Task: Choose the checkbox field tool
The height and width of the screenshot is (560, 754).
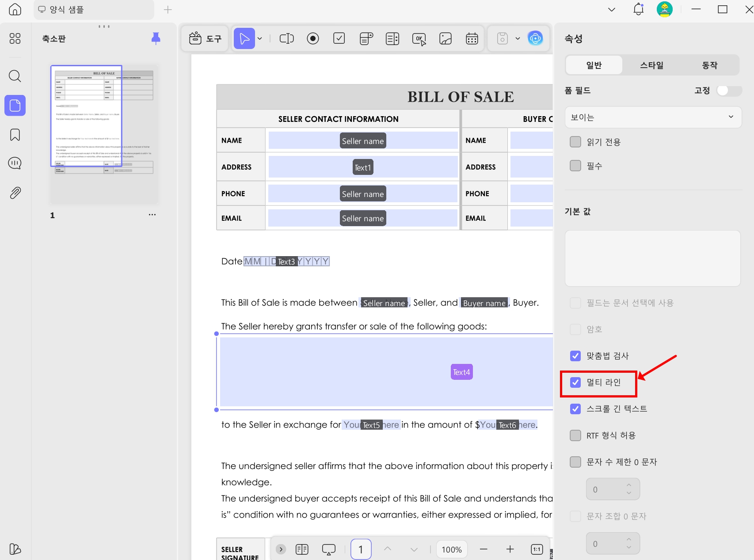Action: [x=339, y=38]
